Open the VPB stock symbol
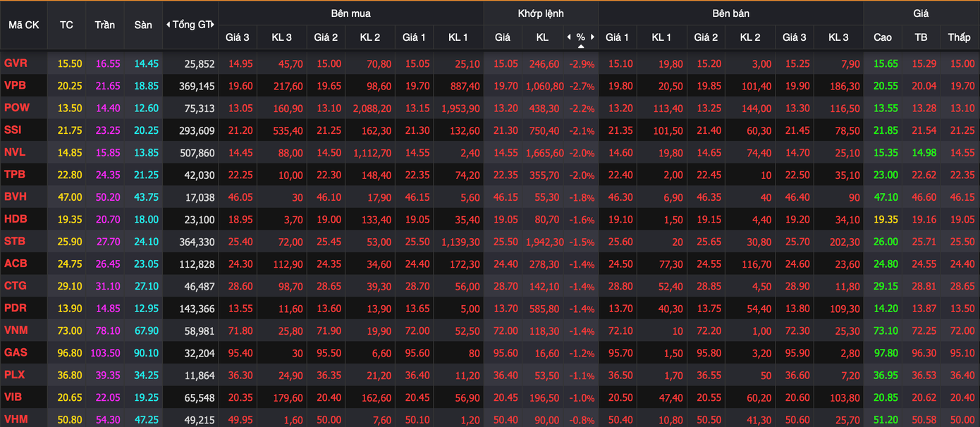The width and height of the screenshot is (980, 427). pyautogui.click(x=15, y=86)
